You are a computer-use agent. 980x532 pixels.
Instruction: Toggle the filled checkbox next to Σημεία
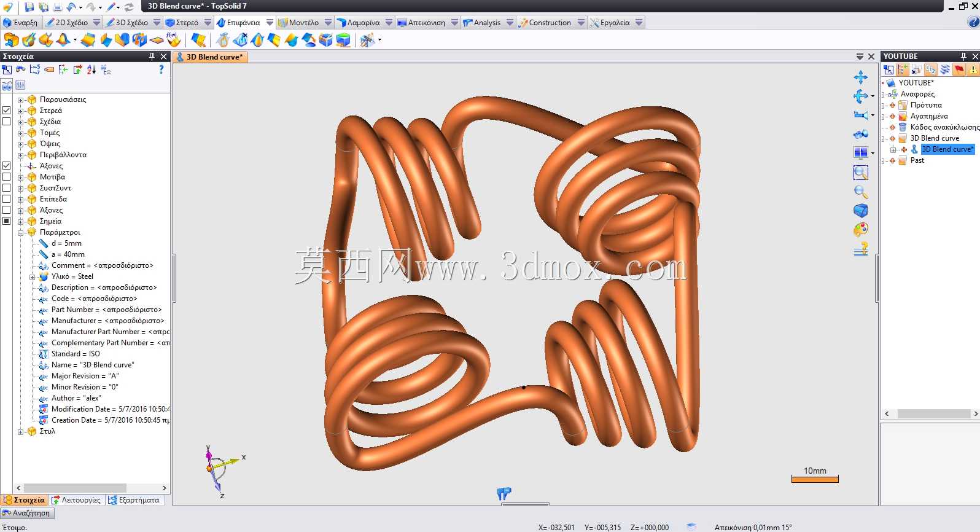pyautogui.click(x=7, y=221)
